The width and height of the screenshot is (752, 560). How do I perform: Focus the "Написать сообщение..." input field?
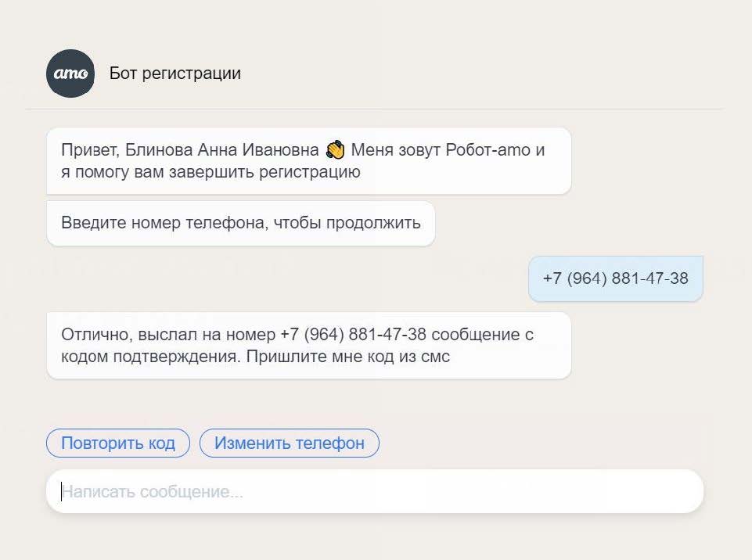374,492
